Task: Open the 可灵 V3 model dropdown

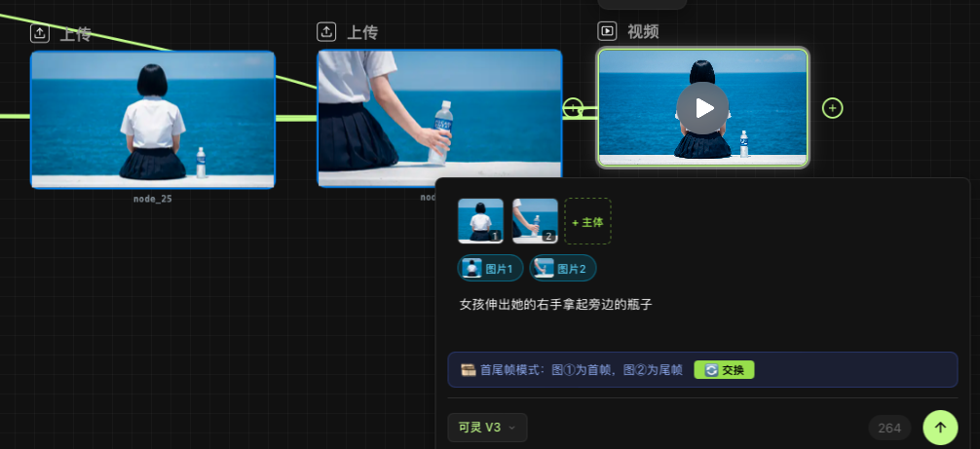Action: (x=487, y=427)
